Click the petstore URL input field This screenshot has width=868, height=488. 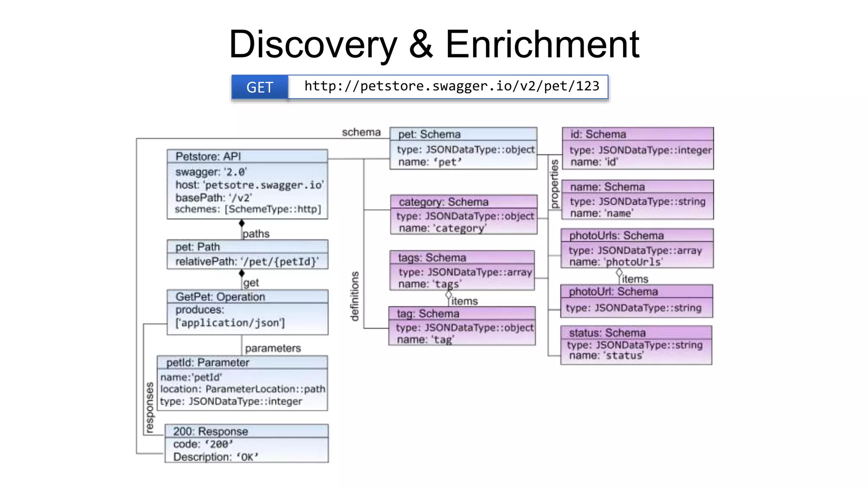pos(448,87)
